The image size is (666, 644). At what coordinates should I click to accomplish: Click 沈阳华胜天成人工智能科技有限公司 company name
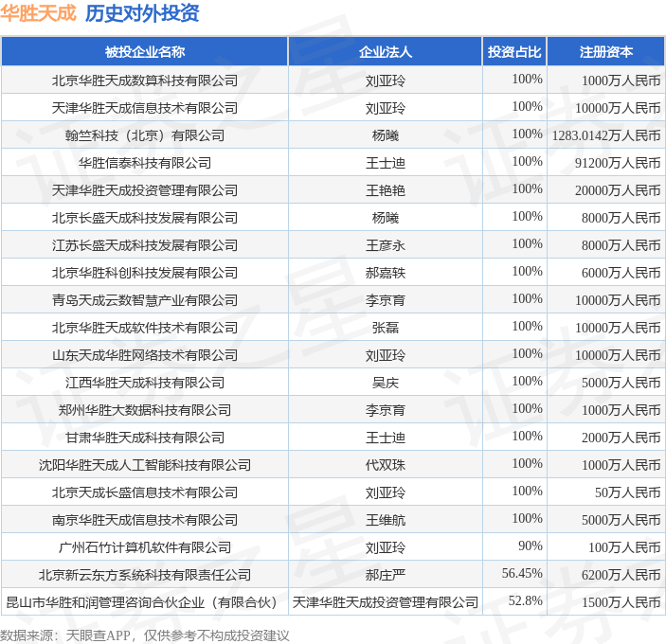click(x=145, y=465)
